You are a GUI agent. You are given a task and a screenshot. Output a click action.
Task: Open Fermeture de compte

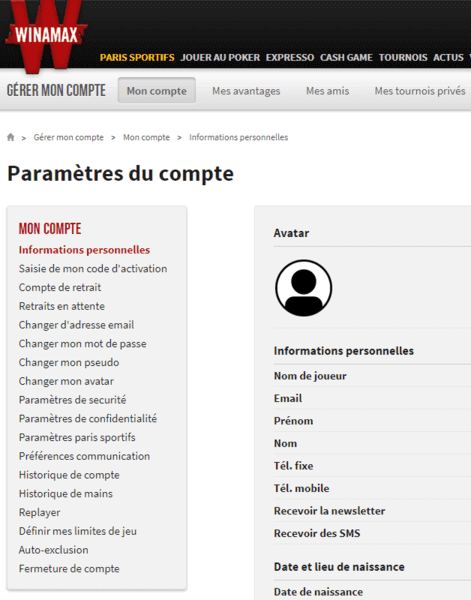[x=69, y=569]
